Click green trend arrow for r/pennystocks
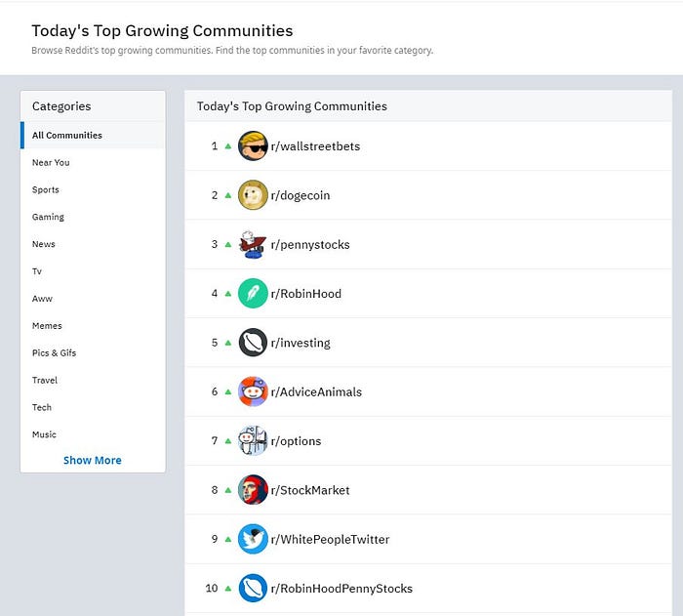 pos(227,245)
